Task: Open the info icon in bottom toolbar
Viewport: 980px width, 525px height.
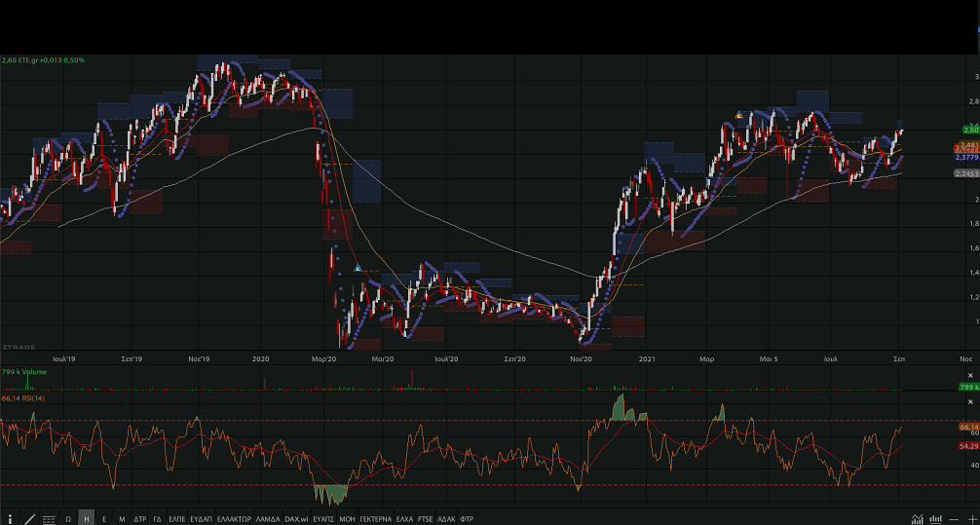Action: (x=11, y=519)
